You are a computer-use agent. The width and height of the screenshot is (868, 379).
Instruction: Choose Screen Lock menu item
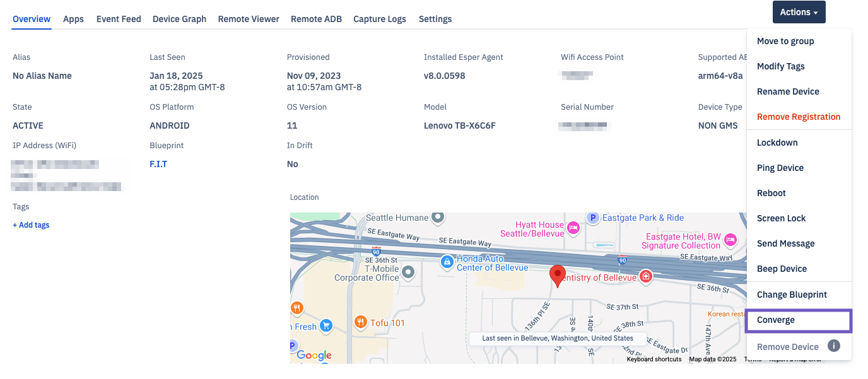click(x=799, y=218)
